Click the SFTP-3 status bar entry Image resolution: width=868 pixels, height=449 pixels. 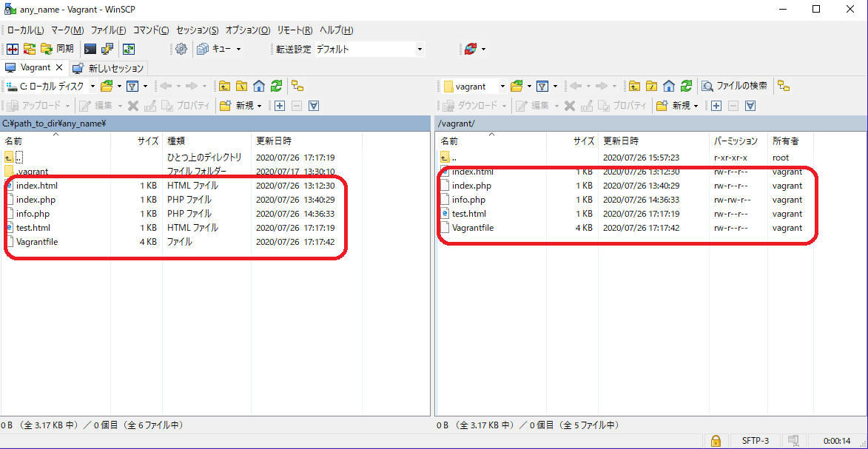pyautogui.click(x=755, y=441)
